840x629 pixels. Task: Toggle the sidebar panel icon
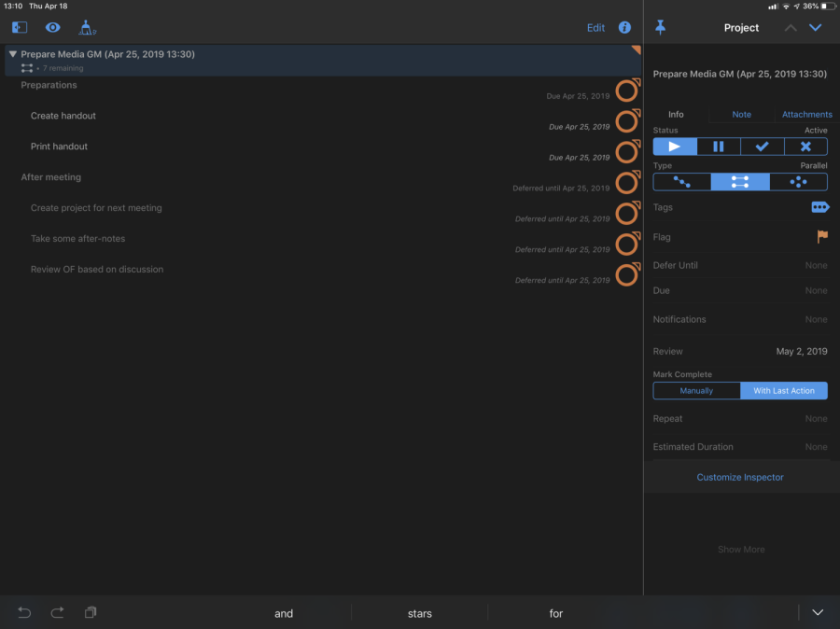tap(20, 28)
